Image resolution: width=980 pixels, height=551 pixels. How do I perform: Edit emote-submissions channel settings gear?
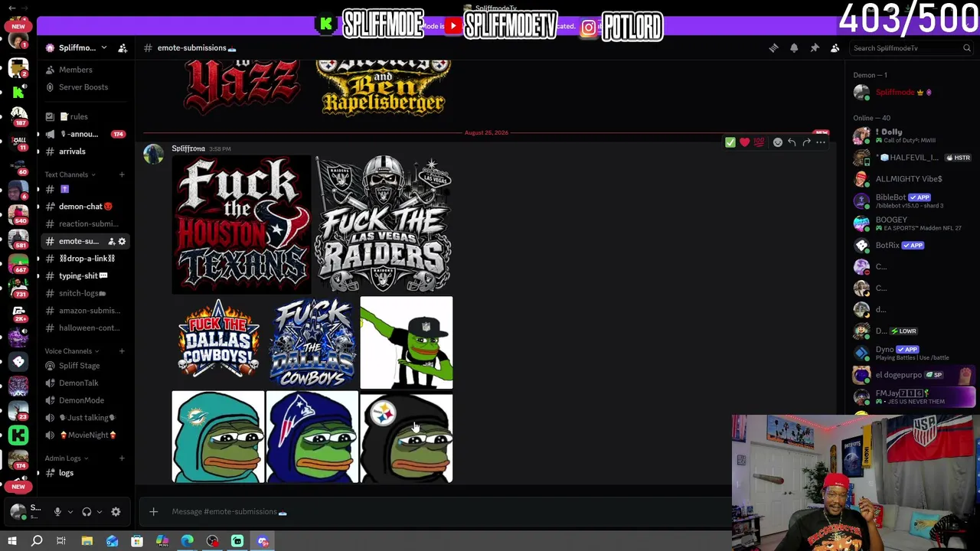pyautogui.click(x=122, y=242)
